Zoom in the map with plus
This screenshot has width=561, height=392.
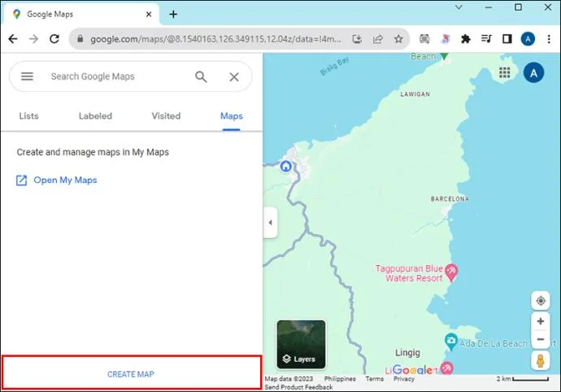pos(541,321)
